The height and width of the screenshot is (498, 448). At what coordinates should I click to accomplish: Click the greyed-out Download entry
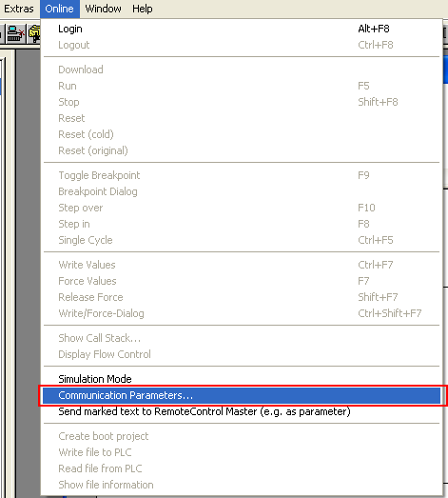pyautogui.click(x=242, y=70)
